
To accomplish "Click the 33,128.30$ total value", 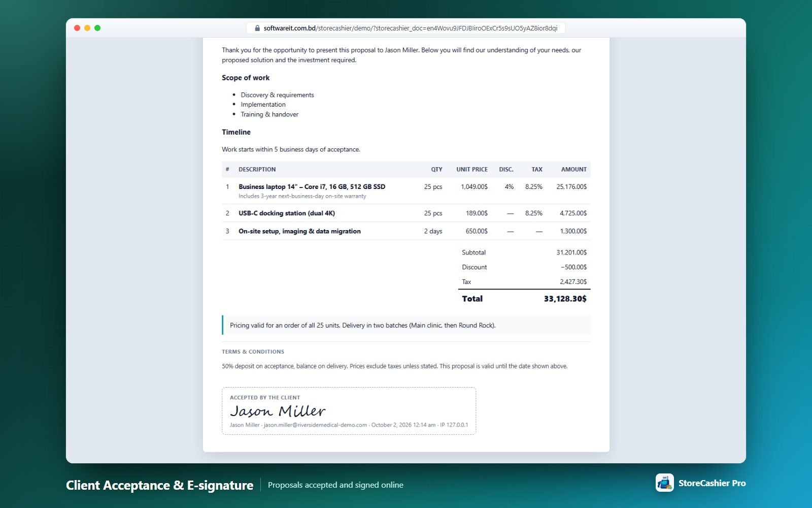I will click(x=565, y=299).
